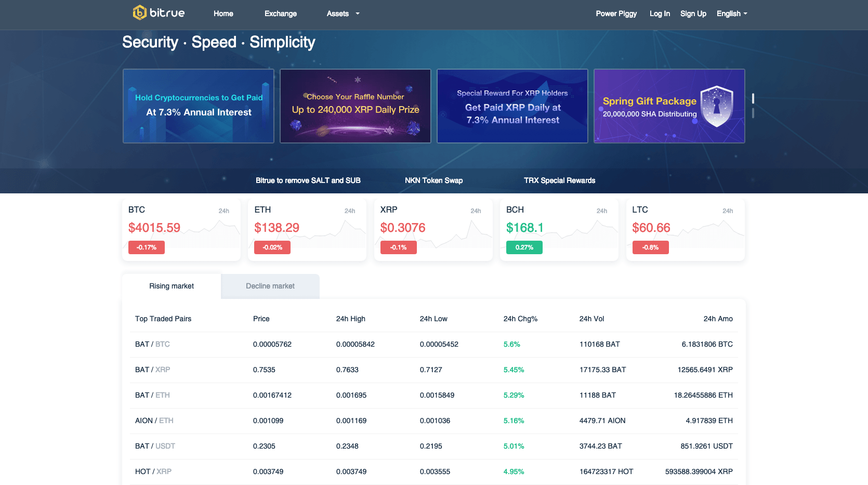Click the XRP price $0.3076
Image resolution: width=868 pixels, height=485 pixels.
pos(403,228)
